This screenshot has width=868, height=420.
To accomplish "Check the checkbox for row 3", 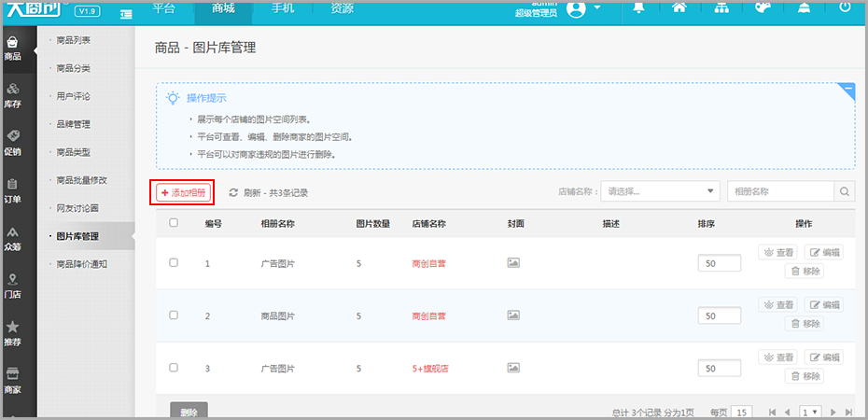I will point(174,367).
